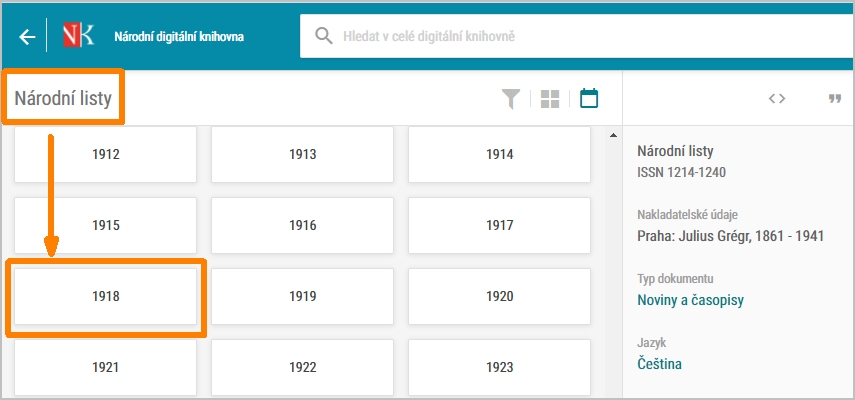Click the scrollbar up arrow

(x=613, y=135)
